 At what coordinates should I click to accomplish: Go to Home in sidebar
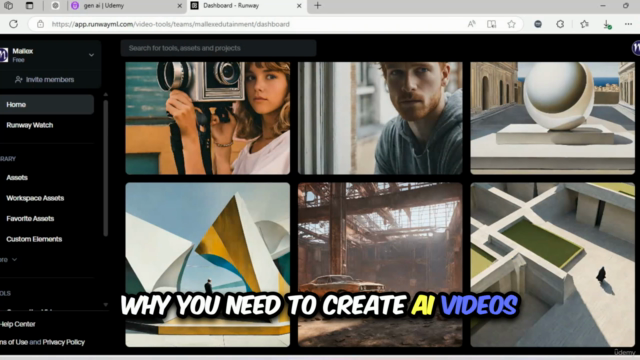(x=46, y=104)
